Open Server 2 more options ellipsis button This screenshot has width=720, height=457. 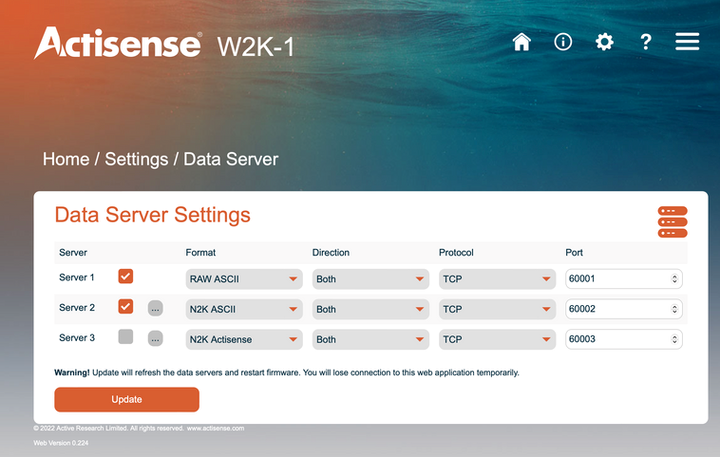pyautogui.click(x=155, y=309)
